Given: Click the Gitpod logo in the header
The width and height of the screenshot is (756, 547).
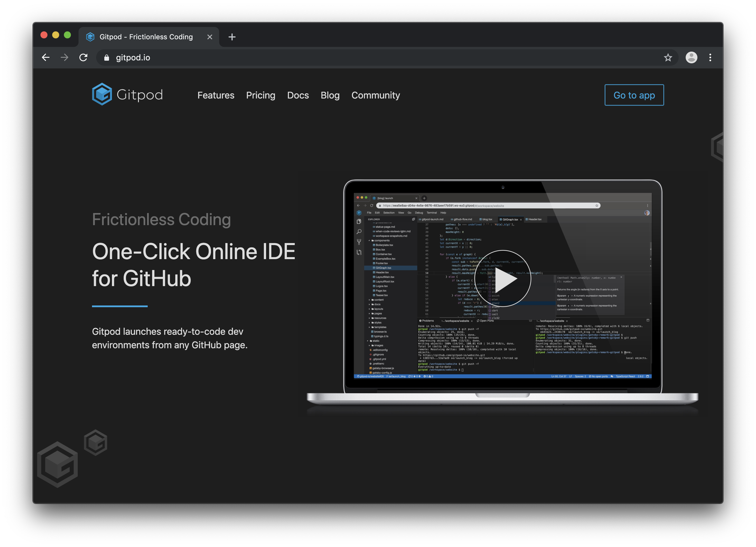Looking at the screenshot, I should (x=127, y=94).
